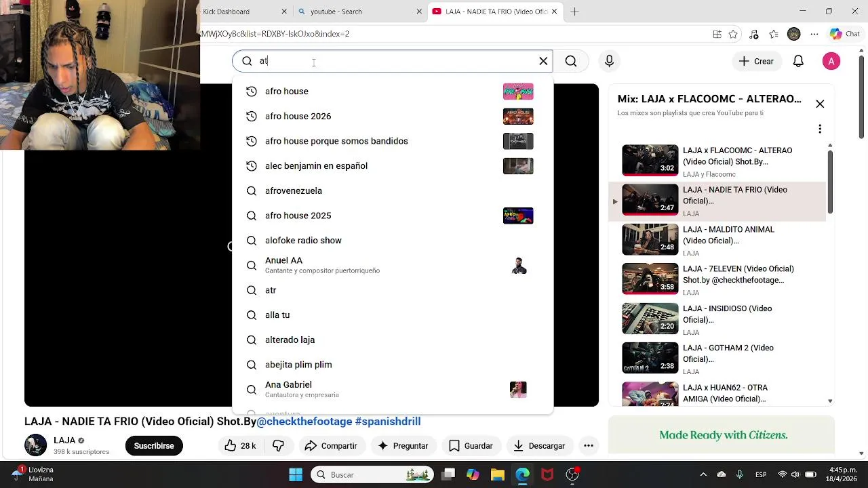Play 'LAJA - INSIDIOSO' from playlist
The height and width of the screenshot is (488, 868).
pyautogui.click(x=717, y=320)
